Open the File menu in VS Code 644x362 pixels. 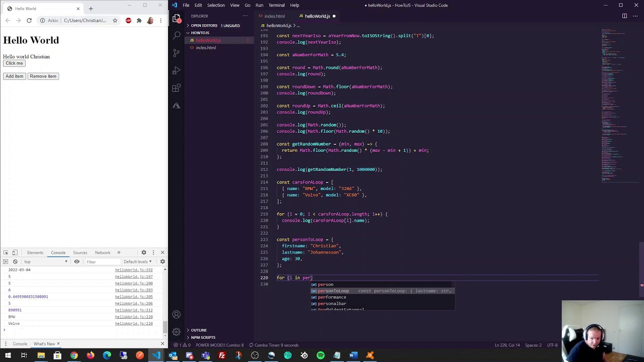186,5
